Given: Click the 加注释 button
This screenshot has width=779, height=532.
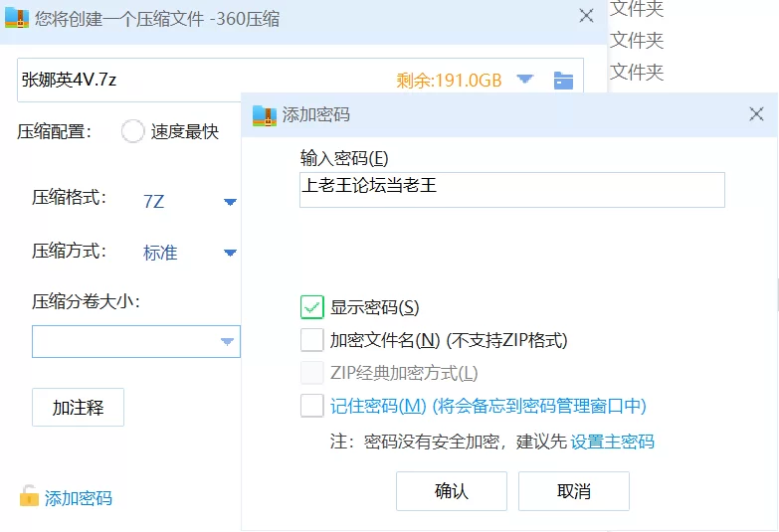Looking at the screenshot, I should (x=78, y=408).
